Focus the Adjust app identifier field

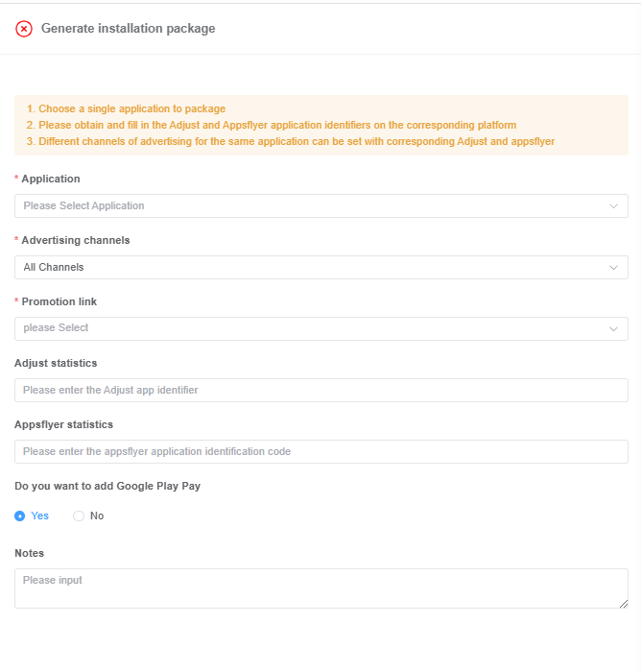[320, 390]
